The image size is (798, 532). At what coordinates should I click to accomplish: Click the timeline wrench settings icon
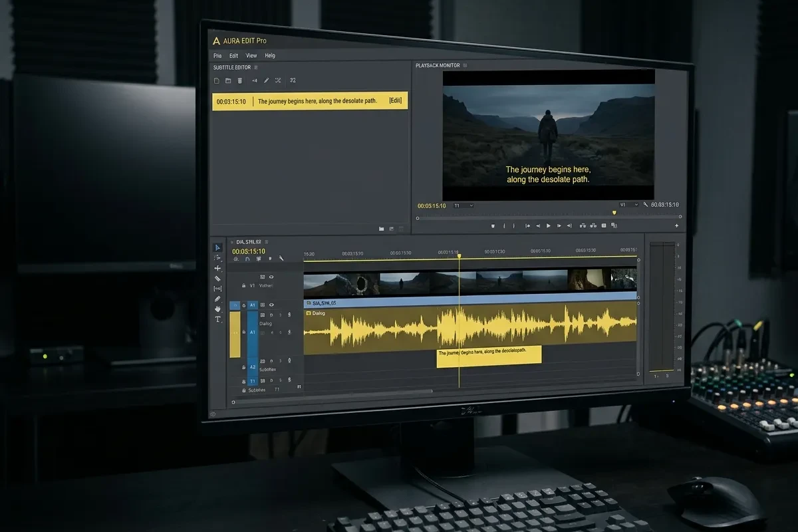point(281,258)
